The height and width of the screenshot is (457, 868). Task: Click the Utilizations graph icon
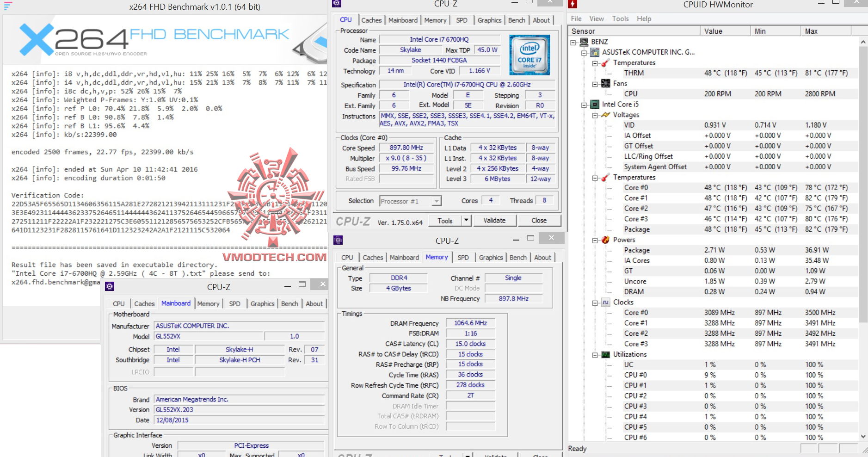[605, 354]
